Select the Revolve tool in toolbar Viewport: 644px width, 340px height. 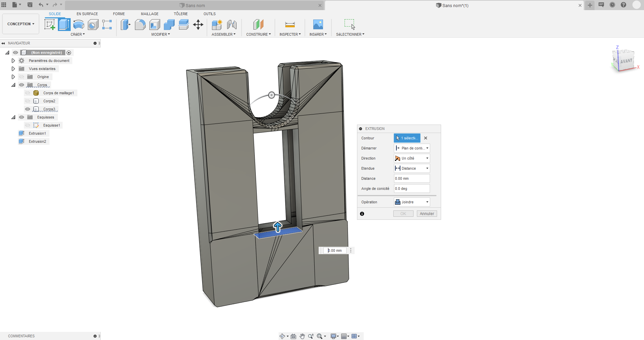[79, 25]
